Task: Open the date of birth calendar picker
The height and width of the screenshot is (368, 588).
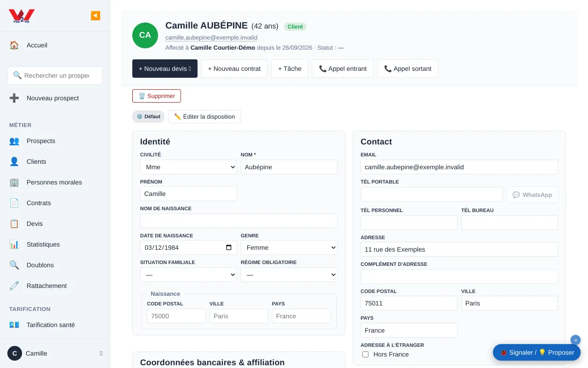Action: point(229,247)
